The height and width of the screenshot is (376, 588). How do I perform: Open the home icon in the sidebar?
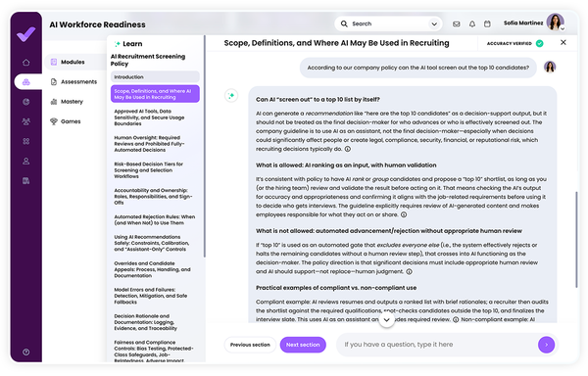[25, 62]
